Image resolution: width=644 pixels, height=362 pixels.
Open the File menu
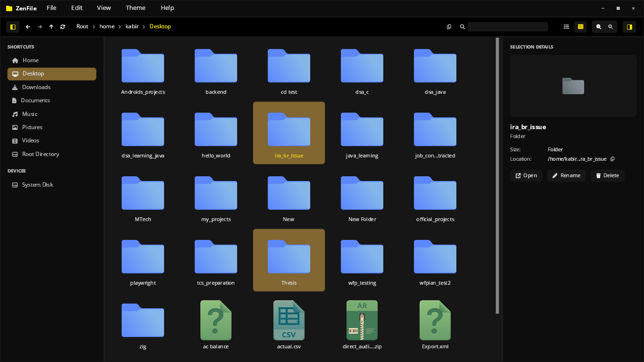click(x=51, y=8)
